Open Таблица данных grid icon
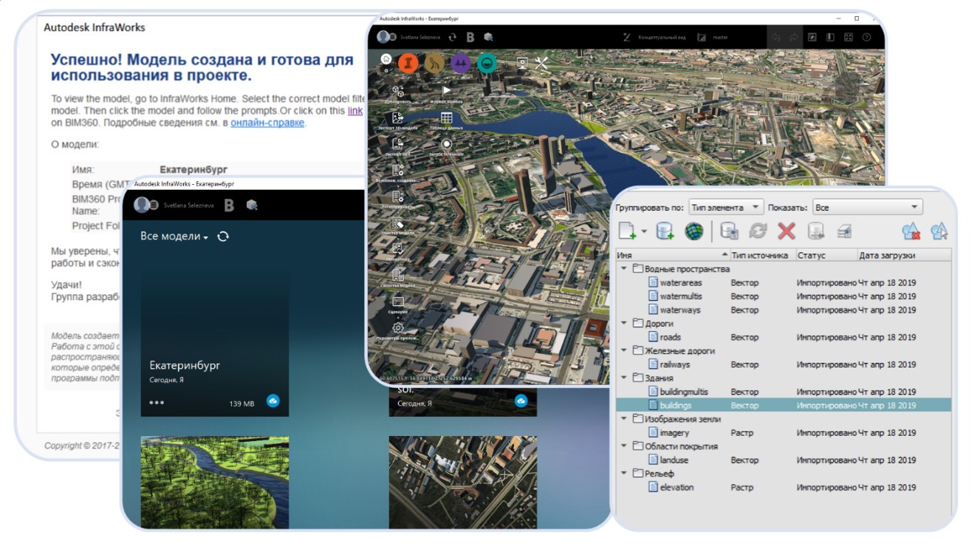Viewport: 980px width, 552px height. coord(446,117)
